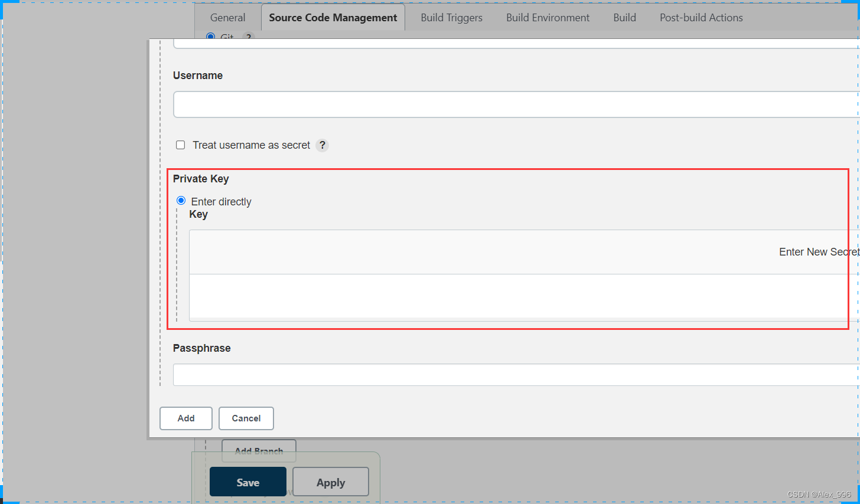Enable Treat username as secret checkbox
Screen dimensions: 860x504
[181, 145]
